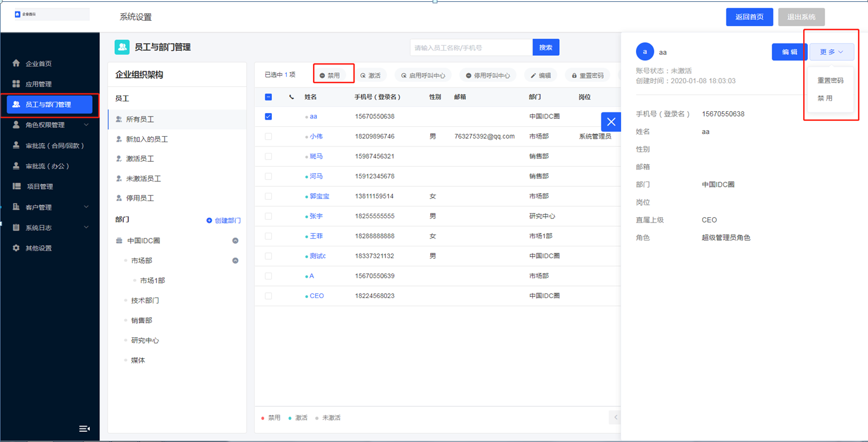868x442 pixels.
Task: Check the checkbox for 郭宝宝
Action: point(268,196)
